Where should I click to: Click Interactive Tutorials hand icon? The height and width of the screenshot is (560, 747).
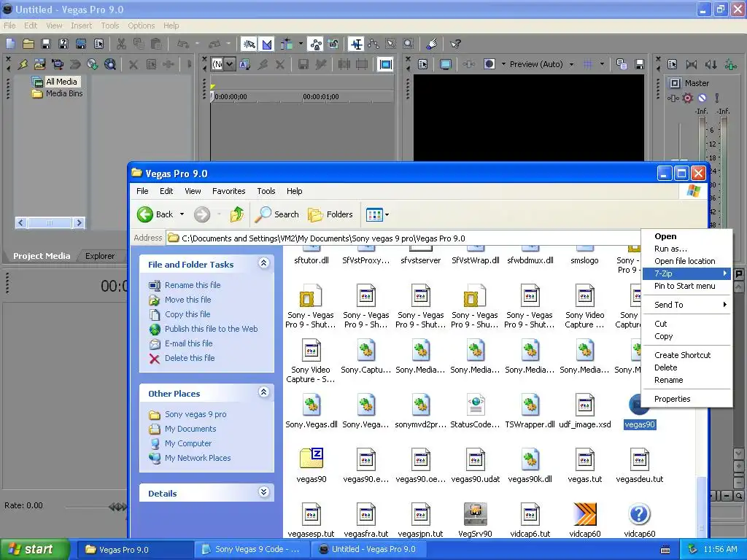[x=432, y=44]
